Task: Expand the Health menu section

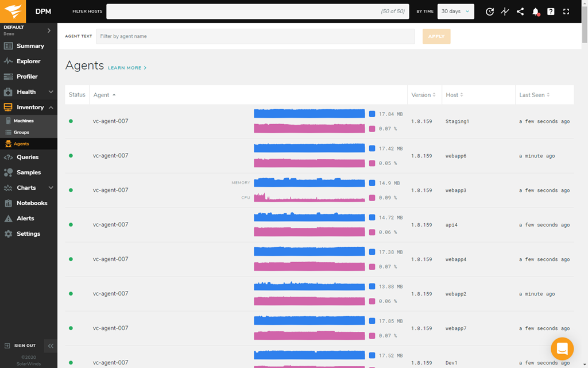Action: click(51, 92)
